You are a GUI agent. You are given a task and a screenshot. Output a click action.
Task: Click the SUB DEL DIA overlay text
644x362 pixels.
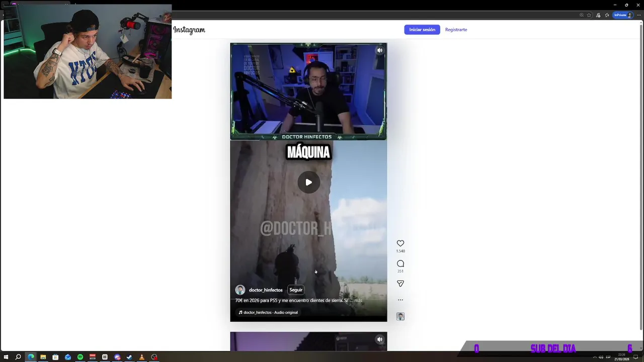pyautogui.click(x=553, y=348)
